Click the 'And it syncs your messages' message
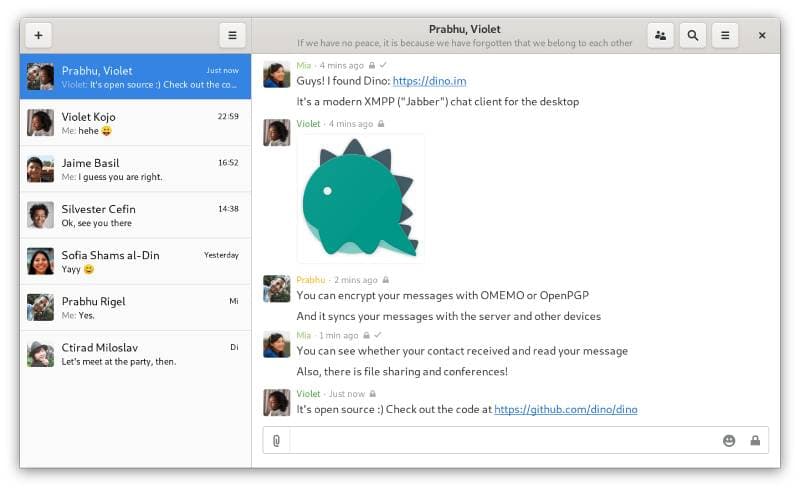 [x=448, y=316]
